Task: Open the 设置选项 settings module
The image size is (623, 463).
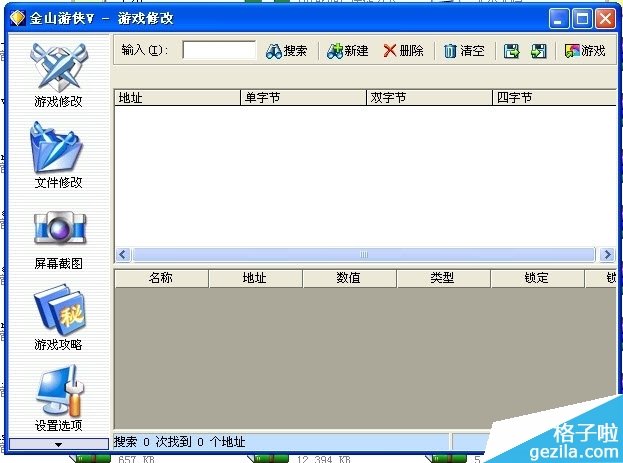Action: click(58, 398)
